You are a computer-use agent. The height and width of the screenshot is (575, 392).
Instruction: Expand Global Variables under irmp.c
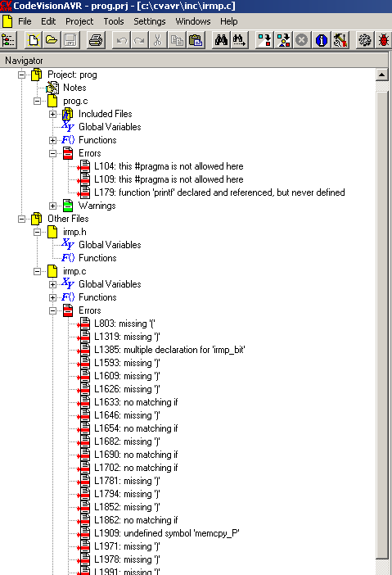tap(52, 284)
